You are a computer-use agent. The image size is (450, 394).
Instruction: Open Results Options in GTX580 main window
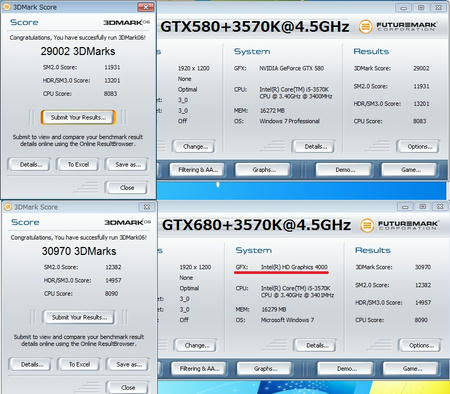tap(418, 146)
